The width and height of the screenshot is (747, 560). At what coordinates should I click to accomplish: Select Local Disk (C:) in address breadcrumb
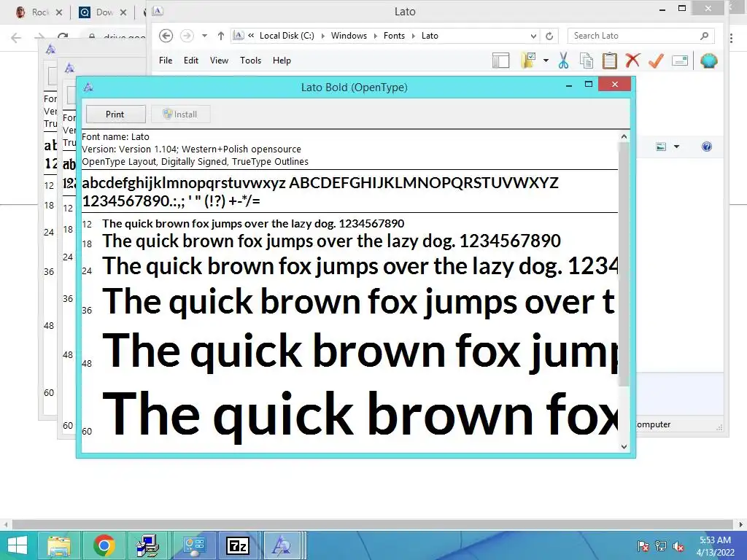coord(287,36)
